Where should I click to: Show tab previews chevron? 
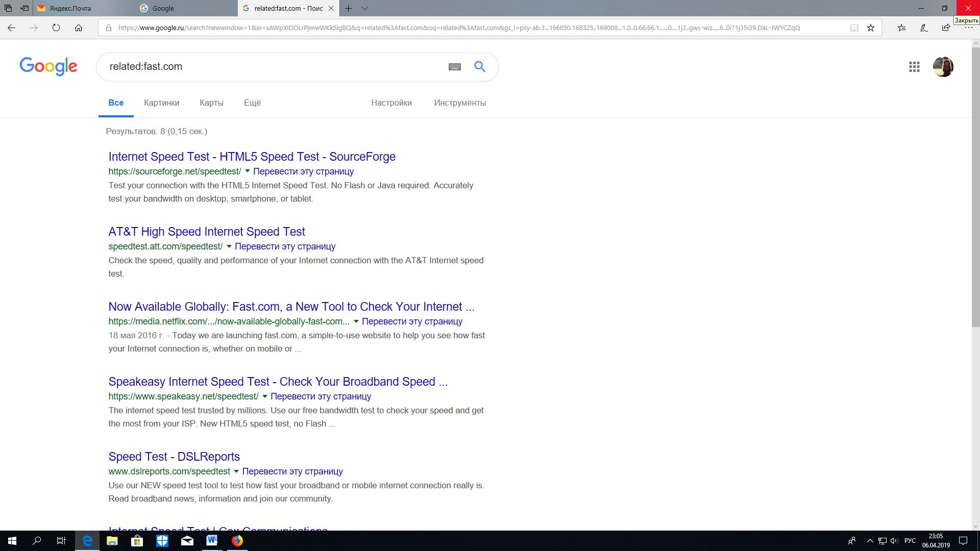(364, 8)
